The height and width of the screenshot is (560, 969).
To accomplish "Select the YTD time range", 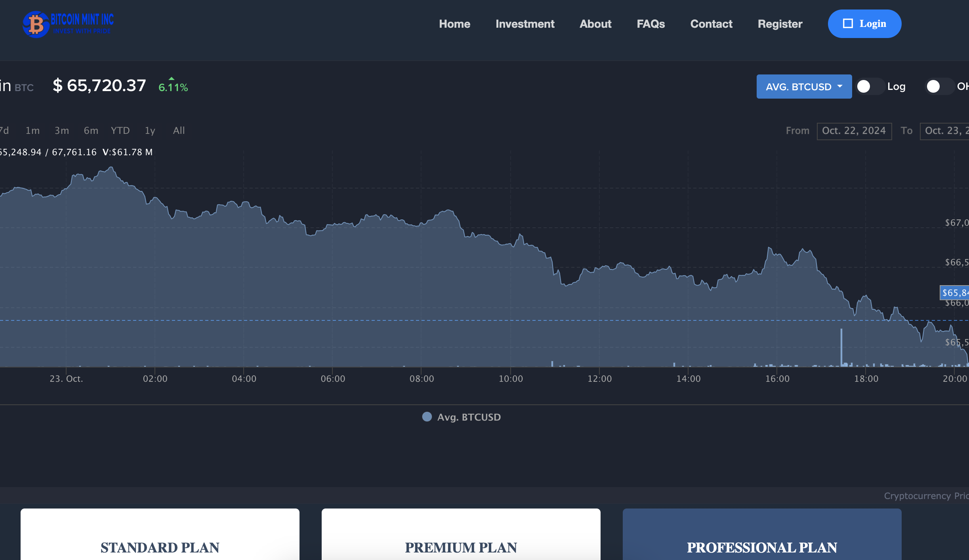I will tap(120, 130).
